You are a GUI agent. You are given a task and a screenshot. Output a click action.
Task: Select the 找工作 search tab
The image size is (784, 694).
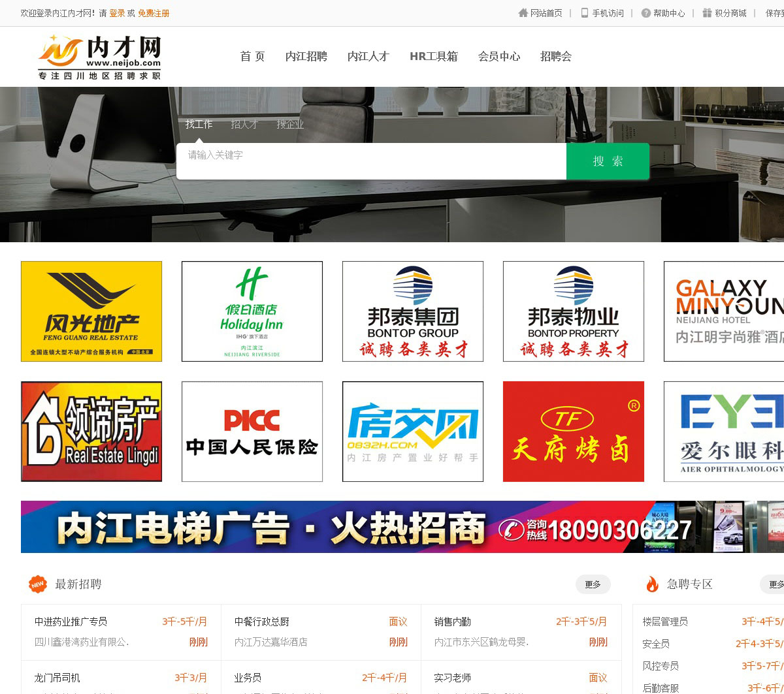(199, 124)
